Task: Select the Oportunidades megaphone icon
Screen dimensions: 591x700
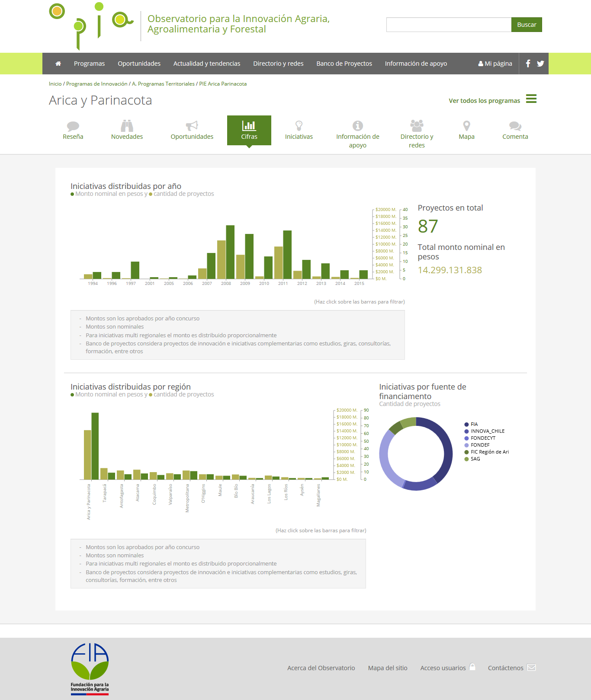Action: pos(192,126)
